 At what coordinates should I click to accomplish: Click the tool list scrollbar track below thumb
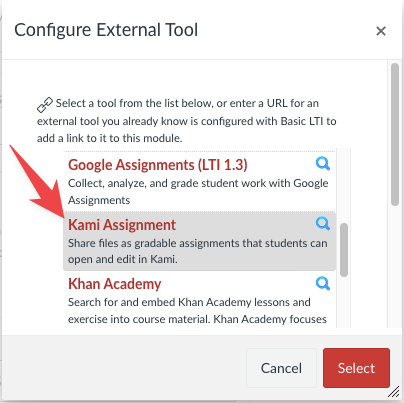click(x=344, y=302)
